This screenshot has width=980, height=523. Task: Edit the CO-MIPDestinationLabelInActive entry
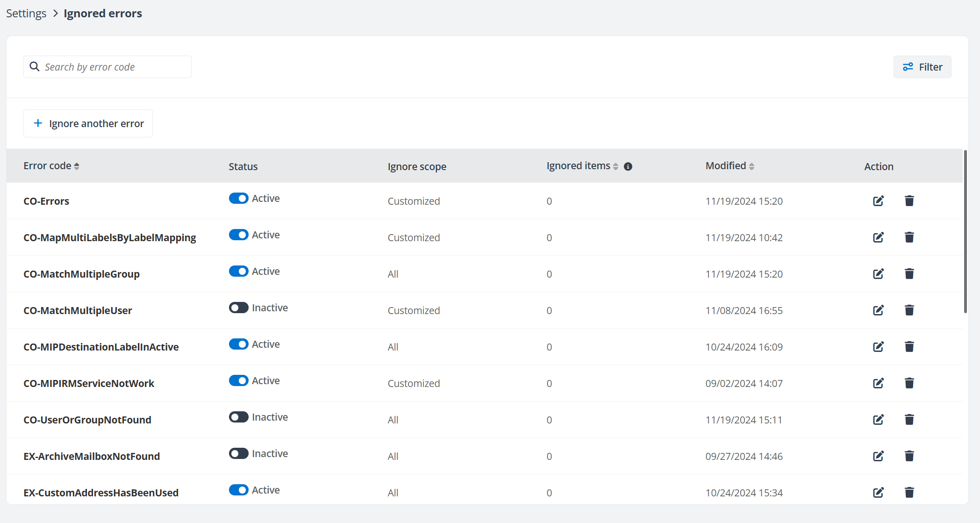(x=878, y=347)
